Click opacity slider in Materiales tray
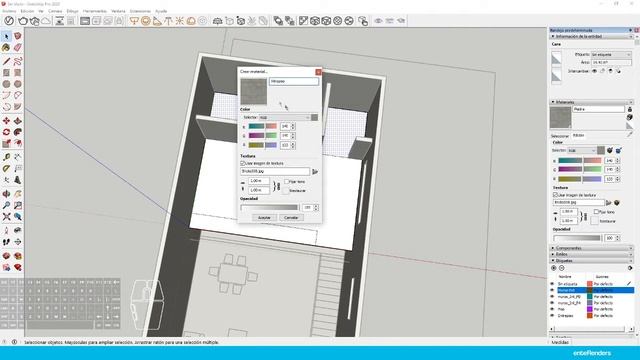Screen dimensions: 640x360 577,238
